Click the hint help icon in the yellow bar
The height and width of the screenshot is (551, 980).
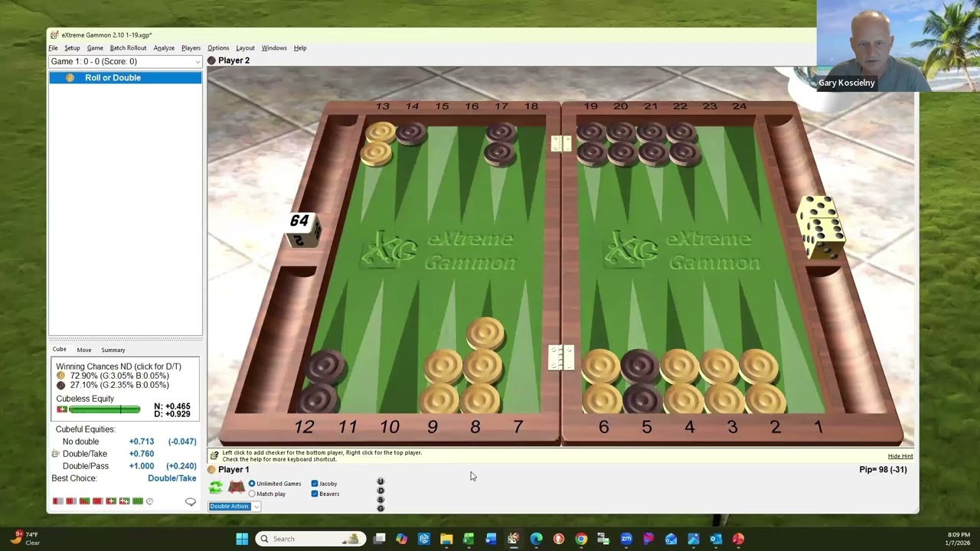pyautogui.click(x=215, y=455)
